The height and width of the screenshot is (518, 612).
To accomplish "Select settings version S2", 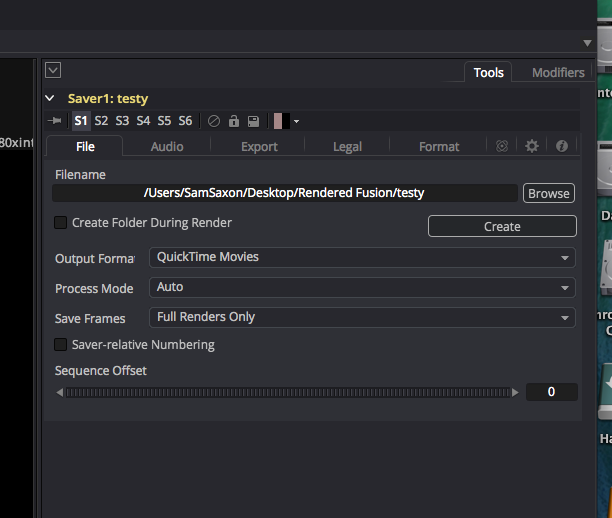I will (101, 121).
